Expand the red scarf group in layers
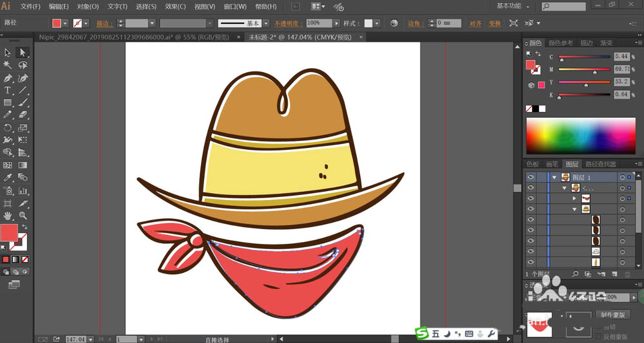The image size is (644, 343). [574, 198]
